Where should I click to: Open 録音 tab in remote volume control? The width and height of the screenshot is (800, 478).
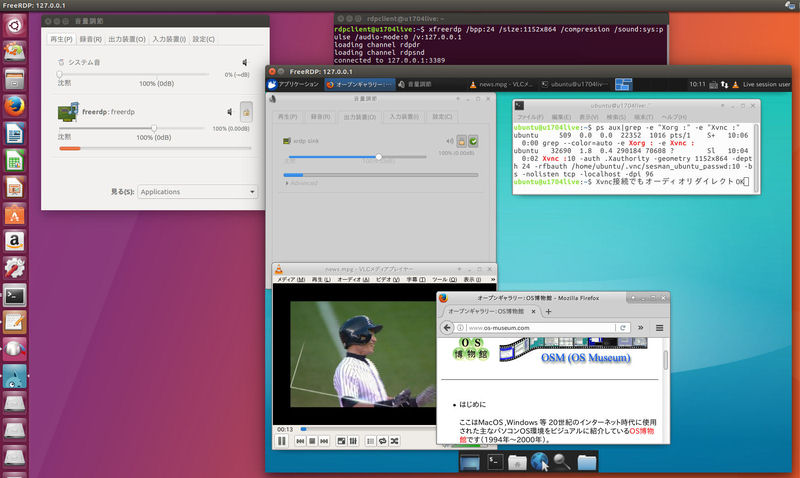[x=320, y=117]
